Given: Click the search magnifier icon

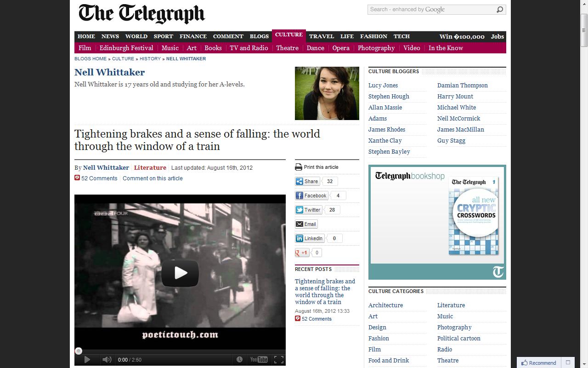Looking at the screenshot, I should 499,9.
